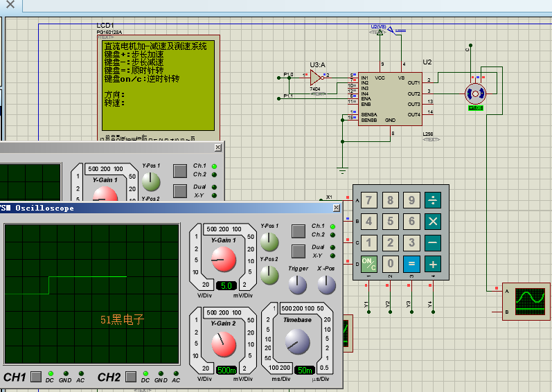
Task: Turn the Y-Gain 2 red knob
Action: (224, 344)
